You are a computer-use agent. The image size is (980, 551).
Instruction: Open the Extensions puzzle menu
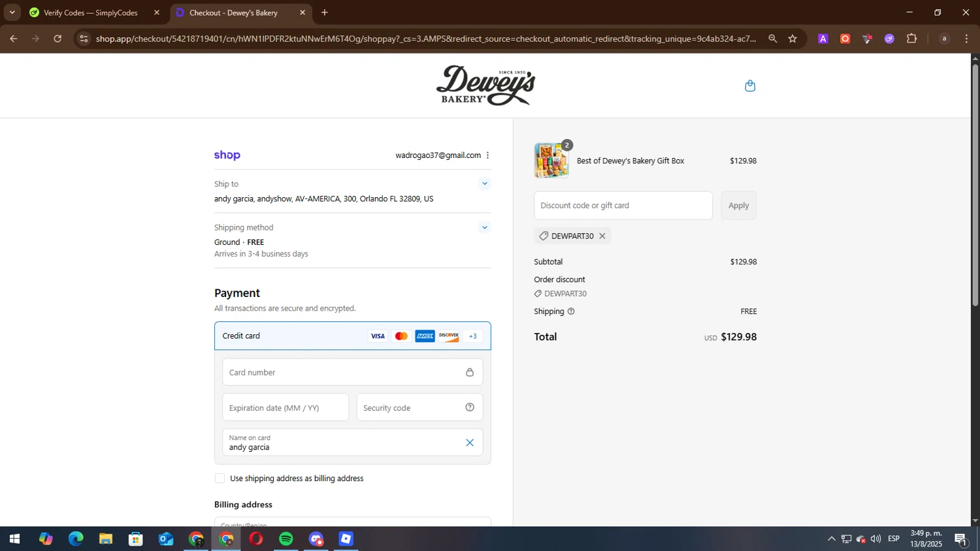[911, 39]
